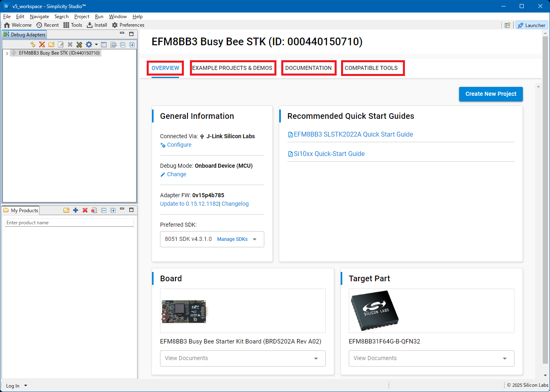Open the Preferred SDK dropdown
This screenshot has height=392, width=550.
(255, 239)
